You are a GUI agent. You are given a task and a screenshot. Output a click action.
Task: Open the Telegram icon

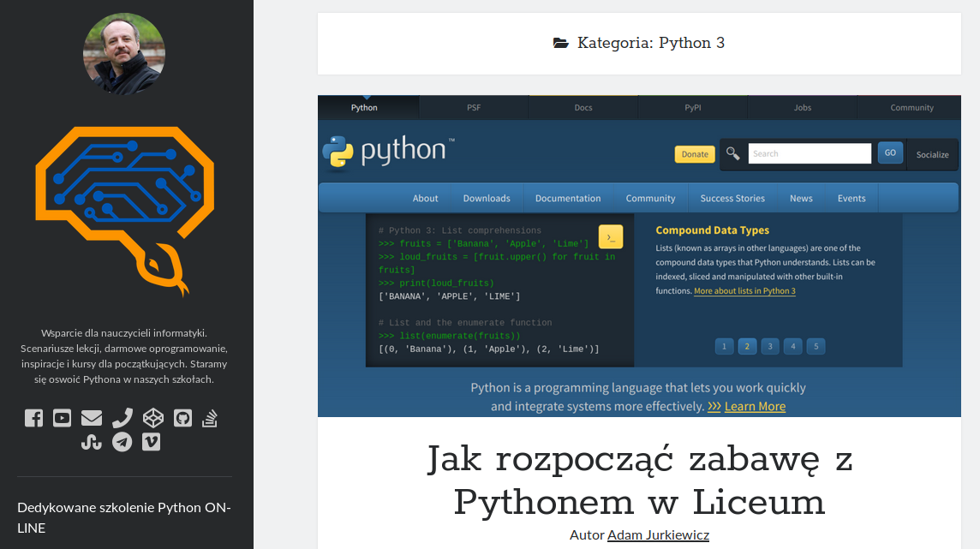pyautogui.click(x=122, y=442)
